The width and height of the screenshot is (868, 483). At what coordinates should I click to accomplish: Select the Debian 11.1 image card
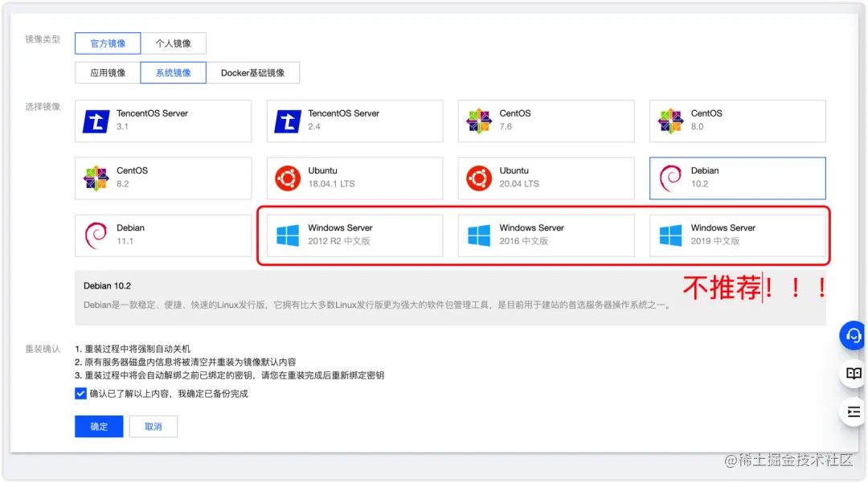(163, 235)
